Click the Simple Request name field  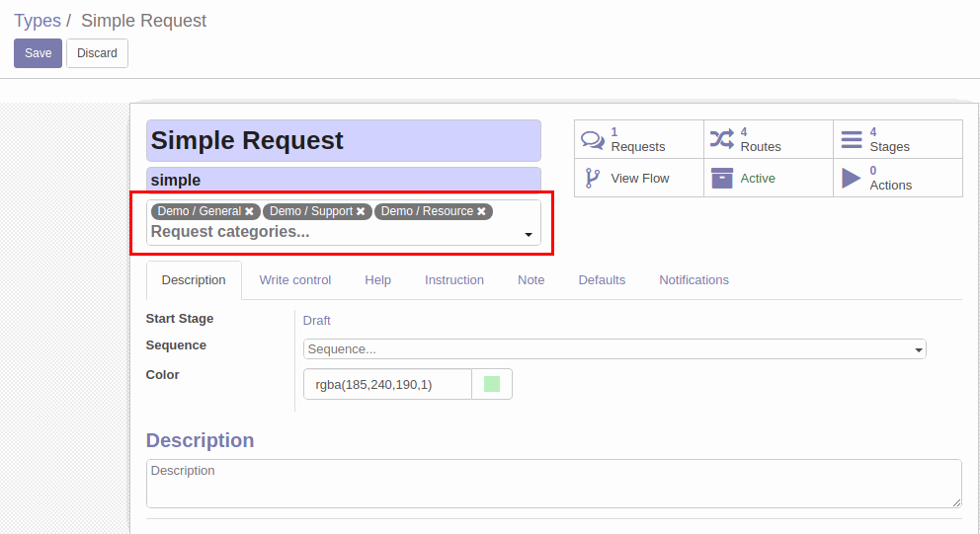pos(344,140)
